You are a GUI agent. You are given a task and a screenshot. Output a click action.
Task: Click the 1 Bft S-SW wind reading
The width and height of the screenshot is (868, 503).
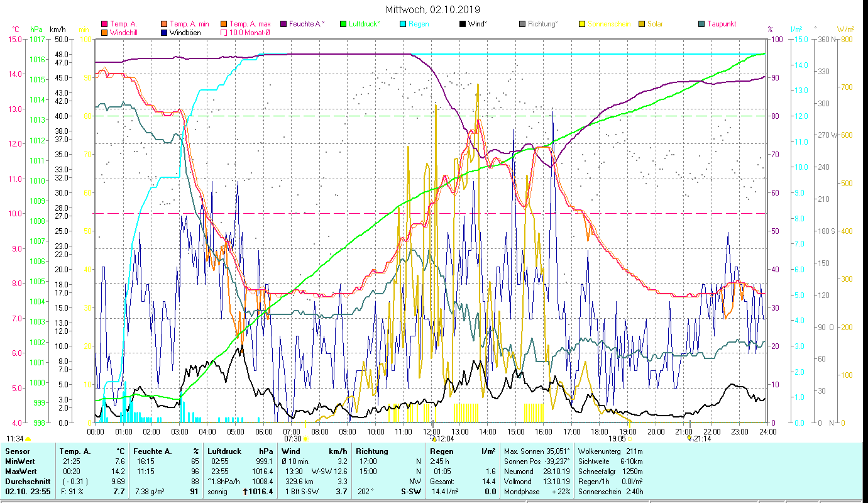[302, 492]
